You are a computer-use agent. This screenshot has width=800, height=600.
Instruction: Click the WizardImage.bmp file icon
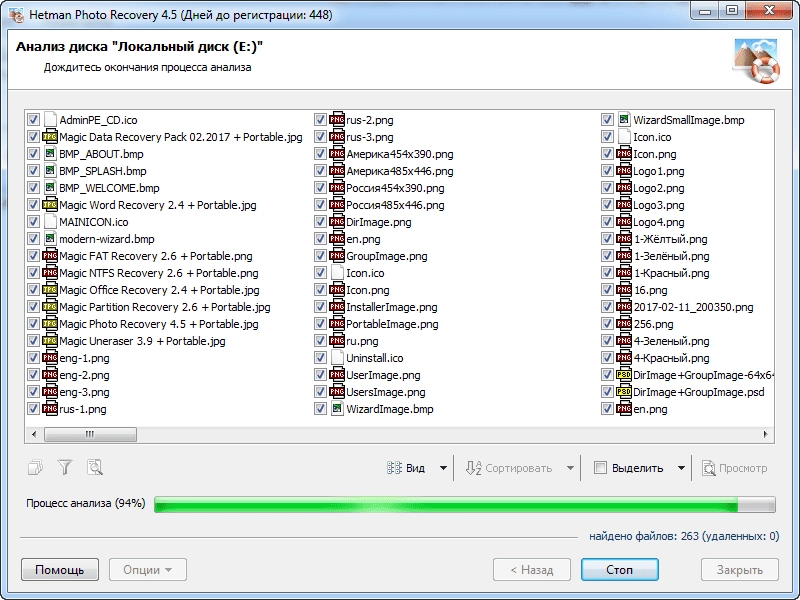337,409
